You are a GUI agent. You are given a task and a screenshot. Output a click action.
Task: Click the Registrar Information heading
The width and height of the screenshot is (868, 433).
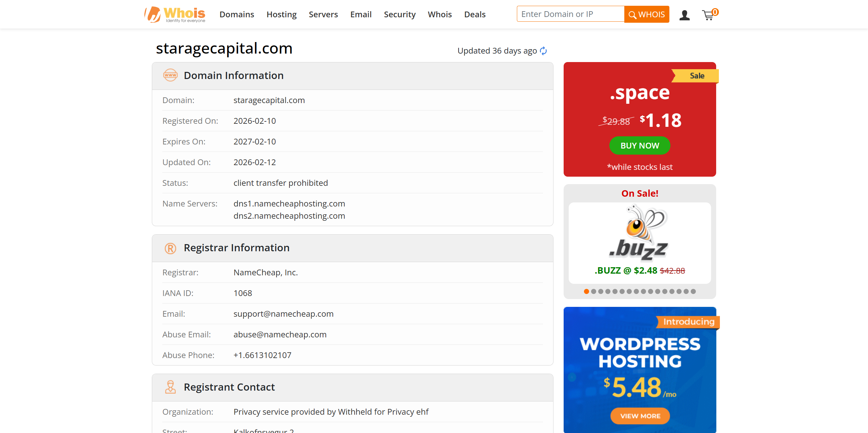237,248
